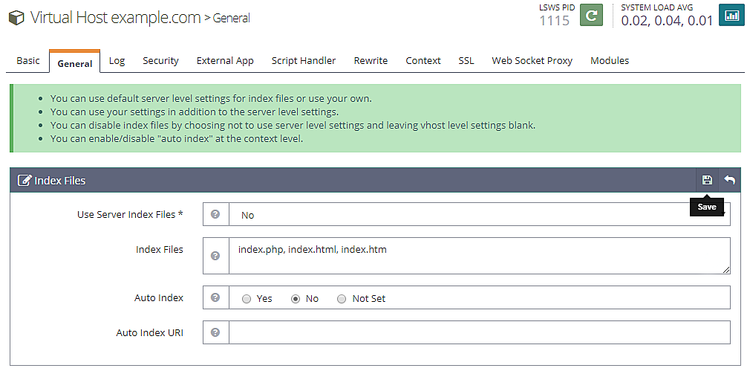This screenshot has width=750, height=374.
Task: Show help icon for Index Files field
Action: point(215,255)
